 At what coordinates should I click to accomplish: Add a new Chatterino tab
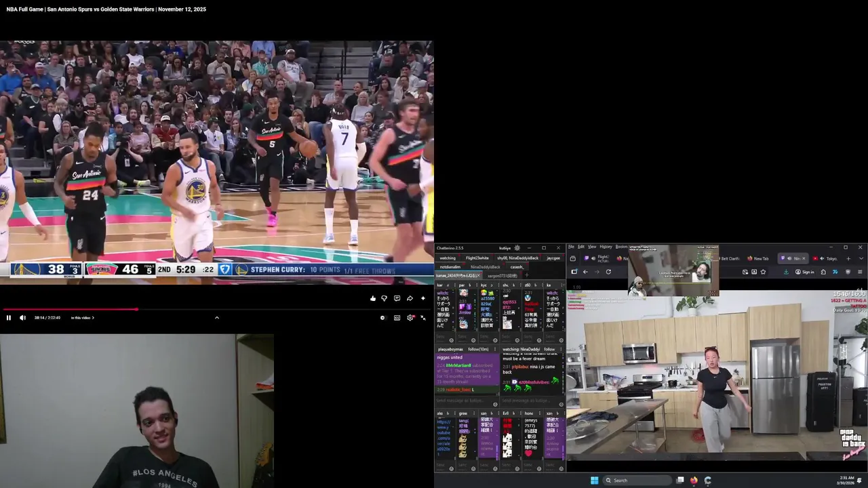click(x=527, y=275)
